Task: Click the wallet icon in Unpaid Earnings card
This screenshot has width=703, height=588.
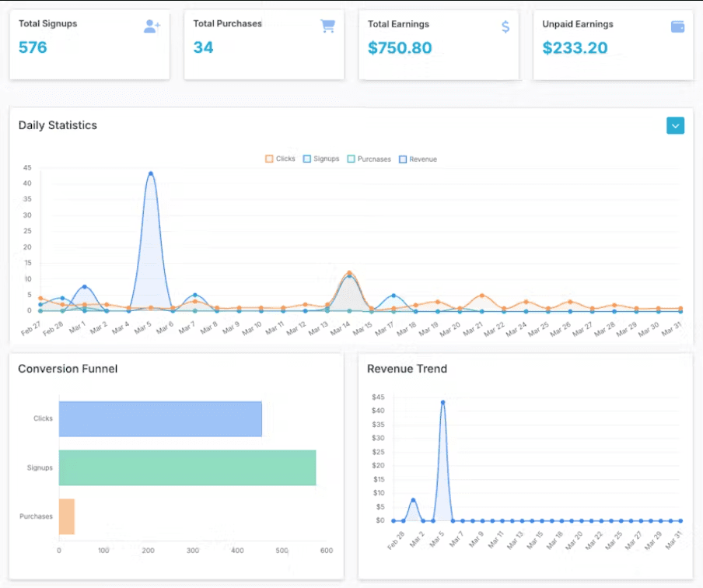Action: pos(677,26)
